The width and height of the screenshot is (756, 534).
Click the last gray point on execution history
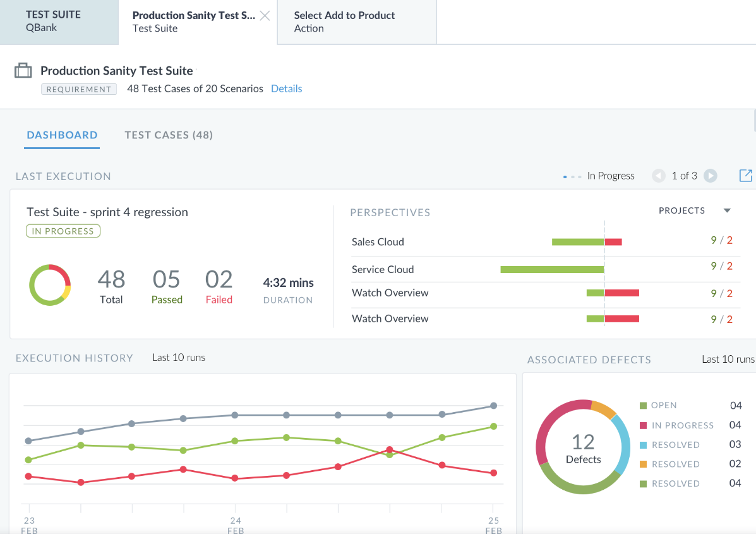(x=493, y=406)
